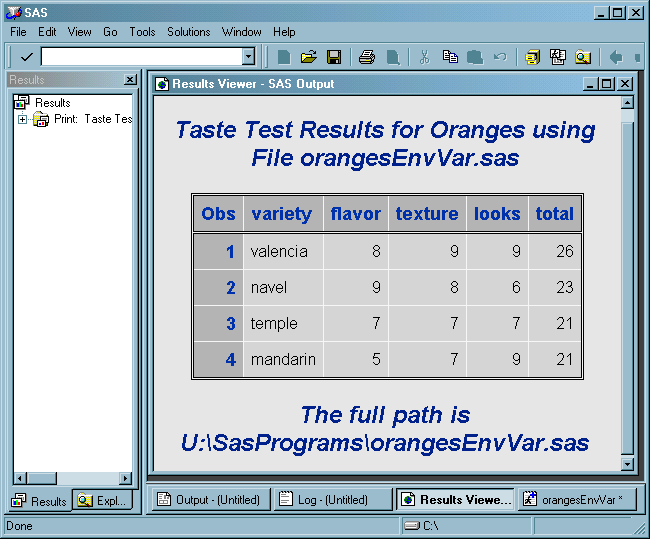Open the View menu
This screenshot has height=539, width=650.
80,32
